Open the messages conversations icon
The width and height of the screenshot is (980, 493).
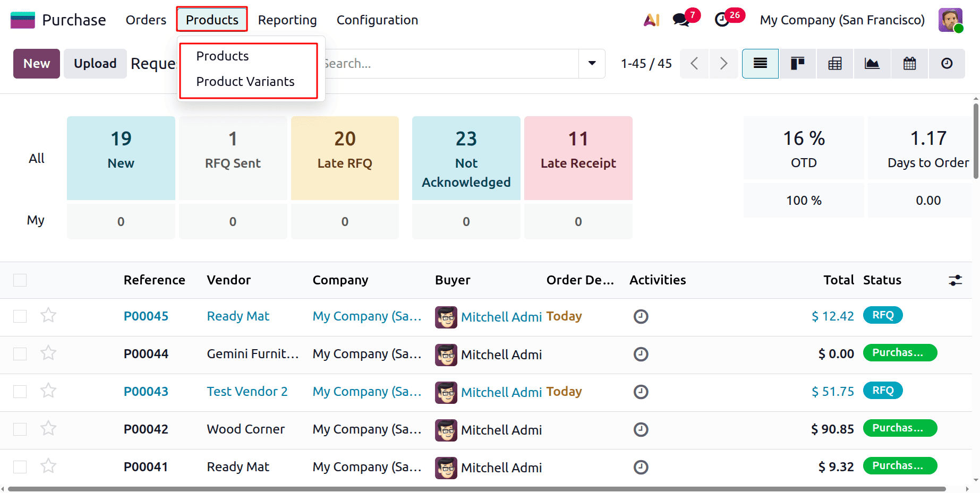(x=680, y=20)
